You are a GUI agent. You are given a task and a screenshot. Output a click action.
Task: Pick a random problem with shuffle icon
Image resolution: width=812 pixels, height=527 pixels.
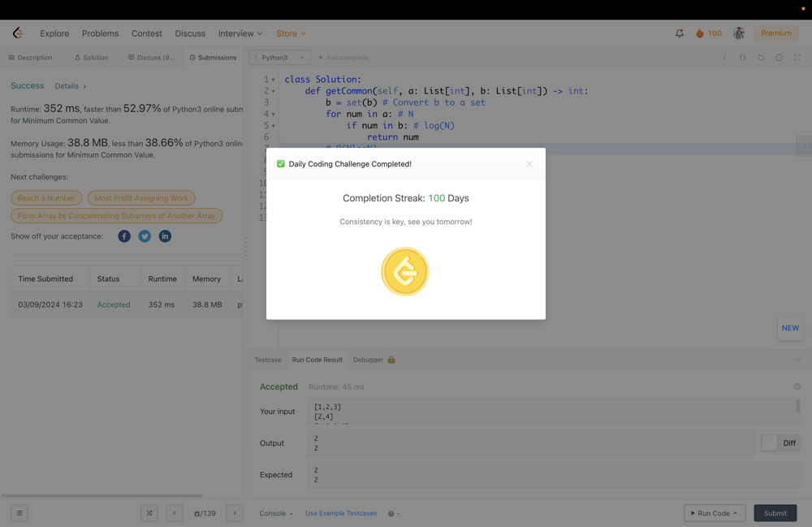click(x=149, y=513)
